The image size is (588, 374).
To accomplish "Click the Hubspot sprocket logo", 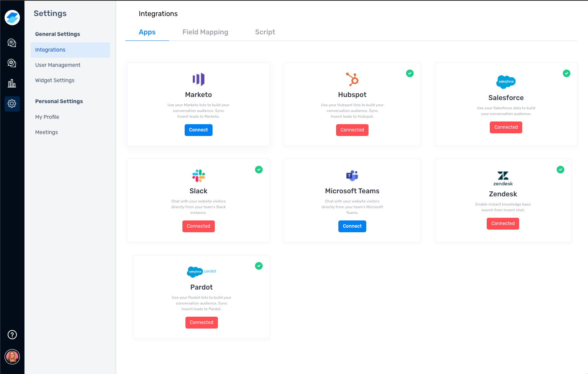I will click(352, 80).
